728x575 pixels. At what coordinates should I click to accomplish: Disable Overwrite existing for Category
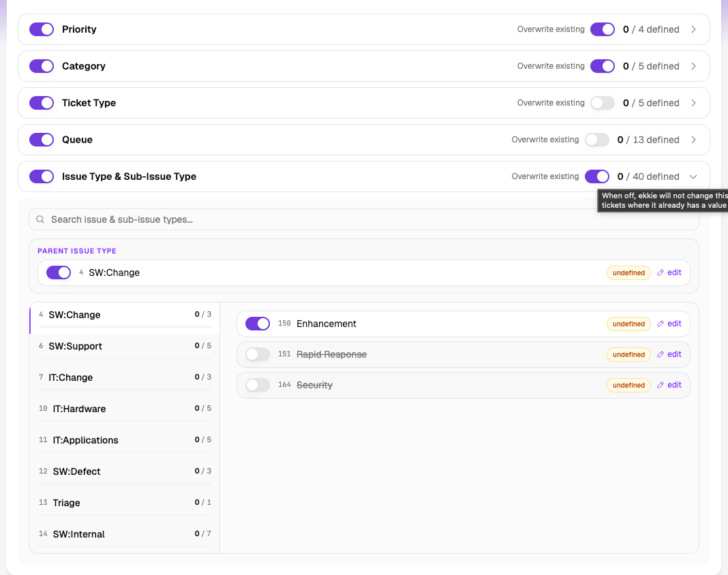point(602,66)
